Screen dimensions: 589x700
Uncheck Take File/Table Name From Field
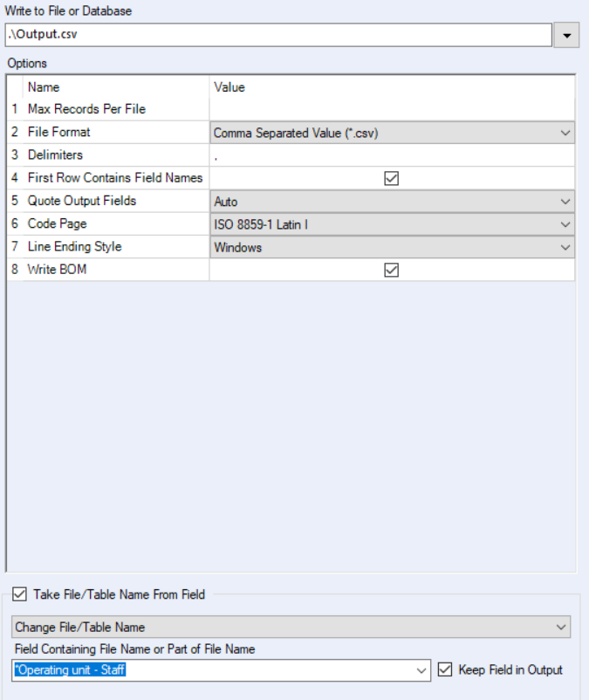click(x=20, y=594)
